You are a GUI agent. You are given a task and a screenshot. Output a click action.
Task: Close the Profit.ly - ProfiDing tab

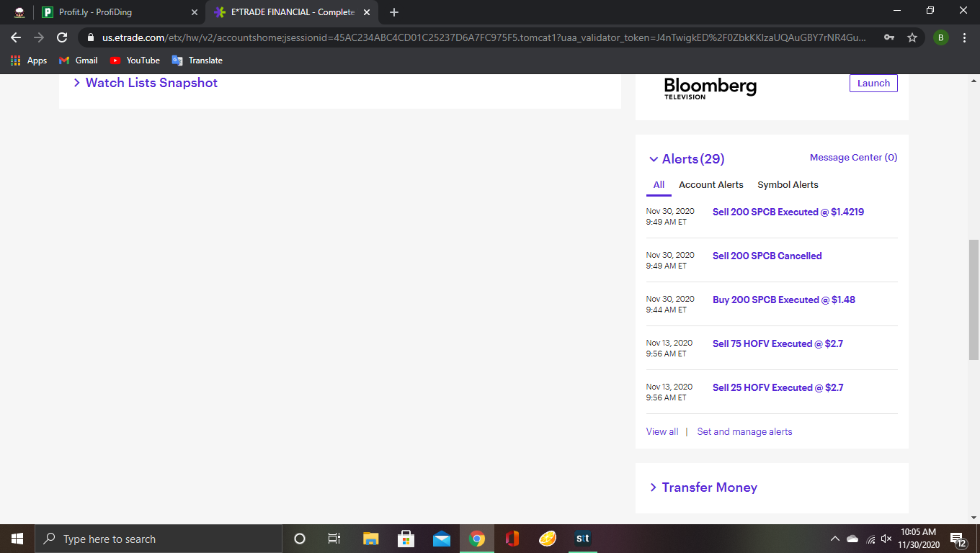coord(195,12)
